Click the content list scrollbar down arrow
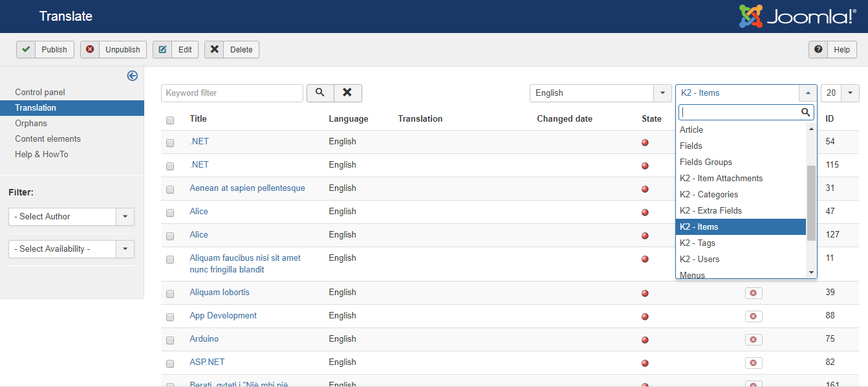Screen dimensions: 868x387 811,272
